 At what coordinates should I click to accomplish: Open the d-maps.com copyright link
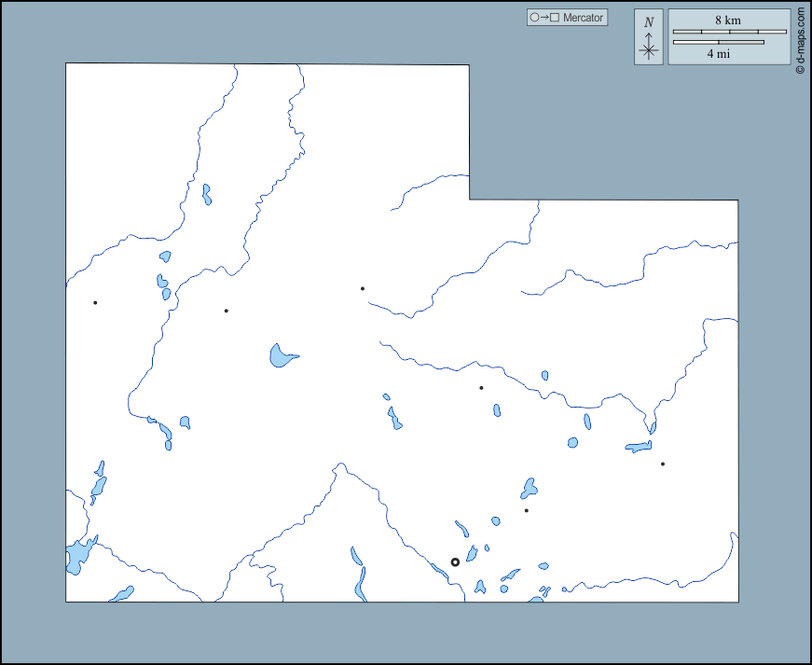tap(800, 41)
